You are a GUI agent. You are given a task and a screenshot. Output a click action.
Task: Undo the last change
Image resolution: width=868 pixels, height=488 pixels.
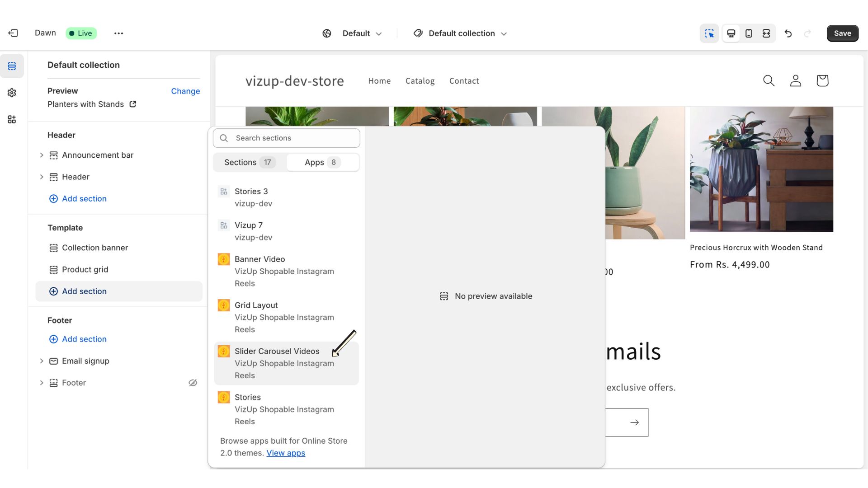pos(788,33)
